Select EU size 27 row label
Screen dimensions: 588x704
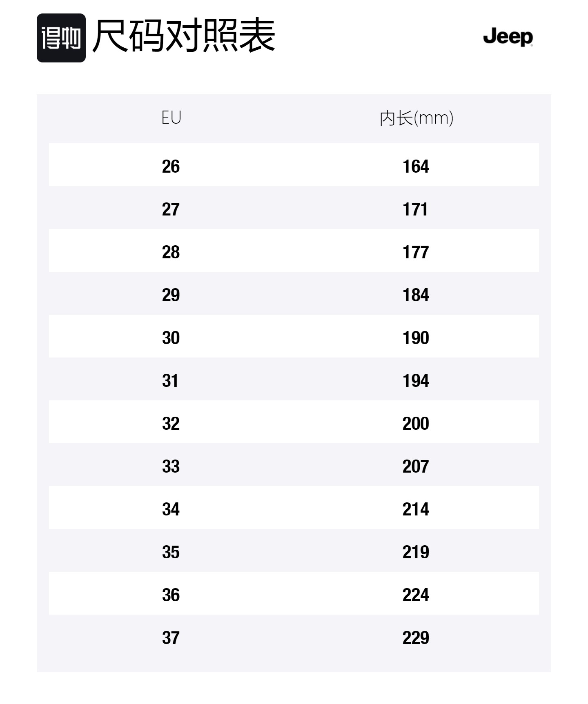pos(171,209)
